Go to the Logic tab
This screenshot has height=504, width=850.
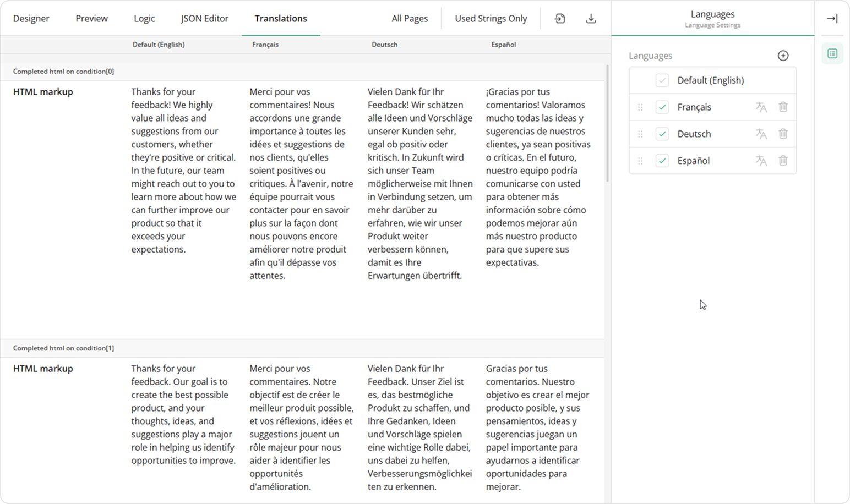click(144, 19)
